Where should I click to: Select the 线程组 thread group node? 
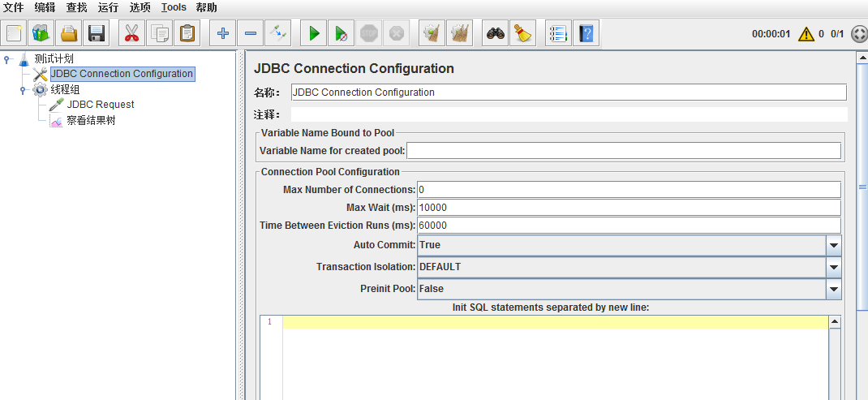pos(65,90)
